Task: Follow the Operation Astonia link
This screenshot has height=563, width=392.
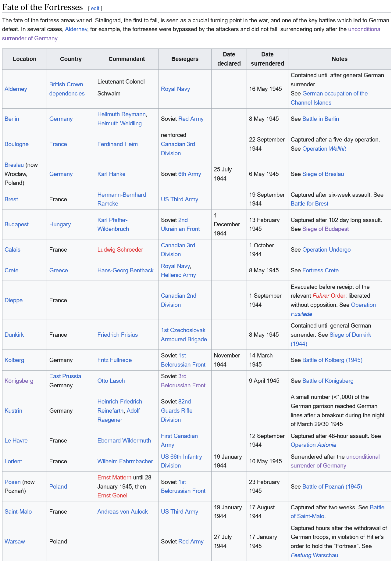Action: pyautogui.click(x=313, y=445)
